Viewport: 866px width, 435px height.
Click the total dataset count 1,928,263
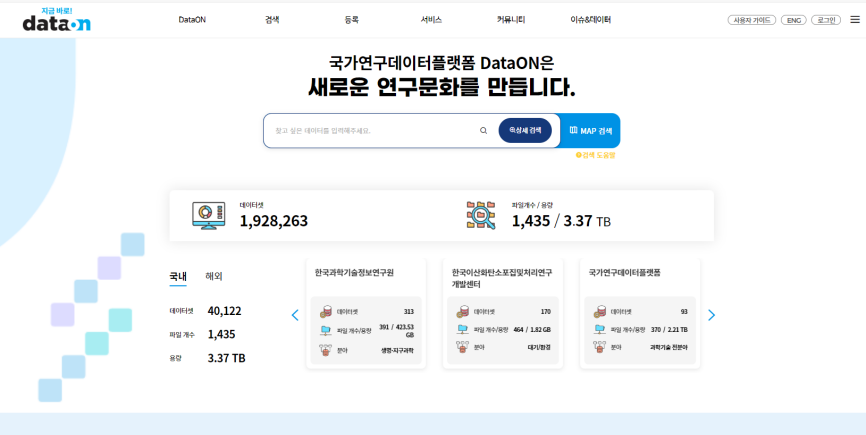click(273, 221)
